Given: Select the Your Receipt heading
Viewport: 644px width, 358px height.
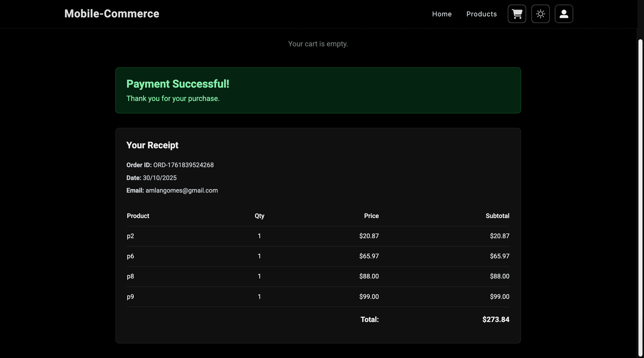Looking at the screenshot, I should tap(152, 145).
